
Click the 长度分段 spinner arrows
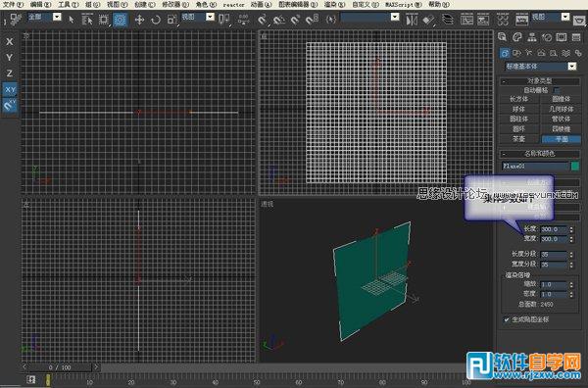pos(571,254)
